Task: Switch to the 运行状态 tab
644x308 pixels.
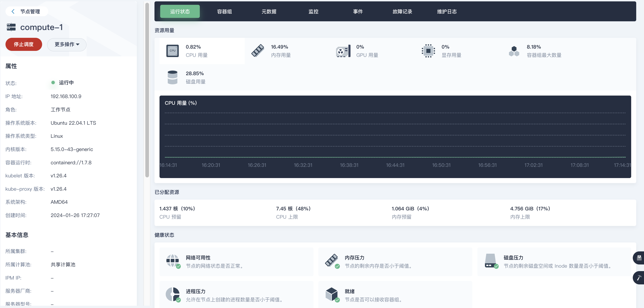Action: pos(180,11)
